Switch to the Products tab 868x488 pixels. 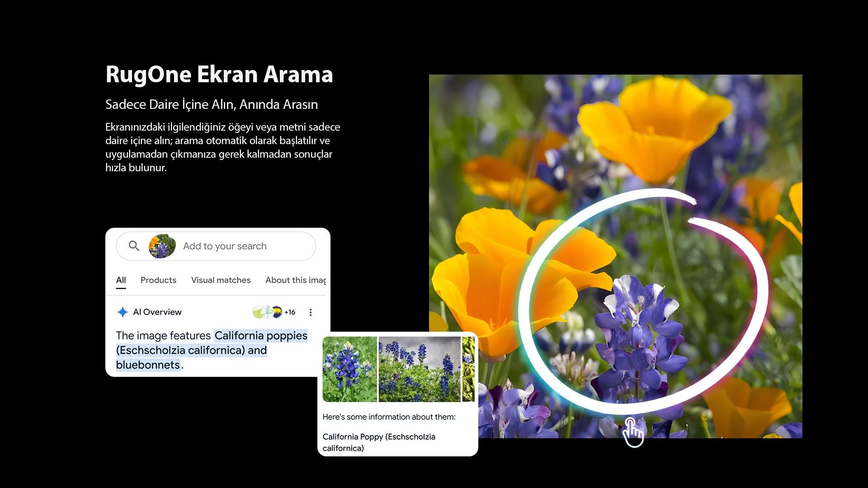pos(158,280)
